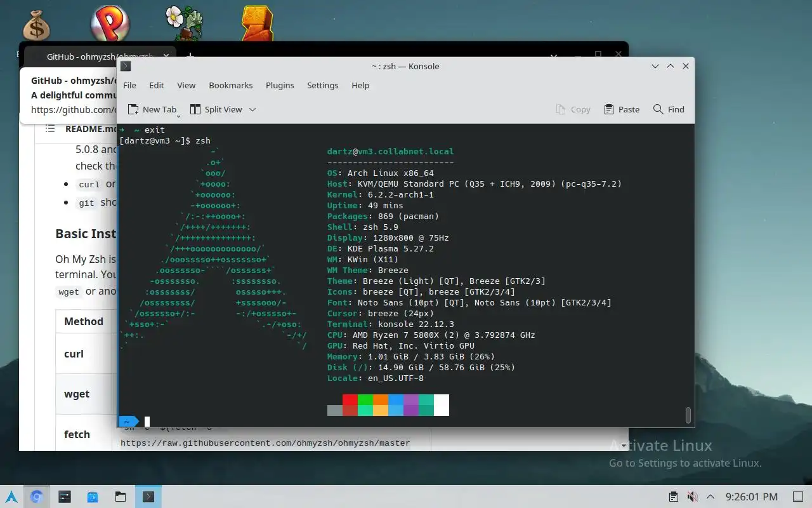Viewport: 812px width, 508px height.
Task: Open the Help menu in Konsole
Action: 360,85
